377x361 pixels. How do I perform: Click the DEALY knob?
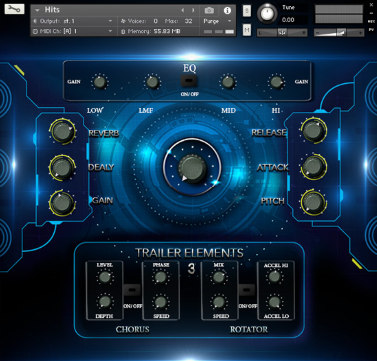62,168
